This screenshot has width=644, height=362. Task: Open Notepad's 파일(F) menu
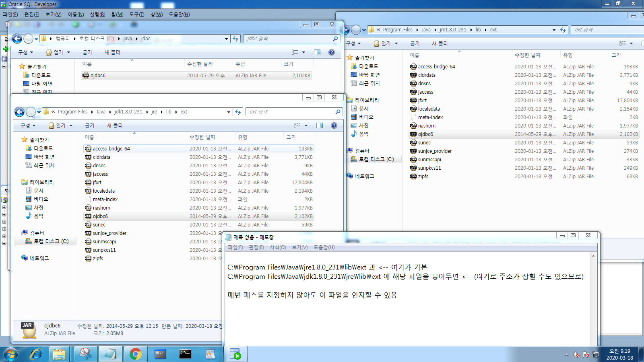click(235, 247)
